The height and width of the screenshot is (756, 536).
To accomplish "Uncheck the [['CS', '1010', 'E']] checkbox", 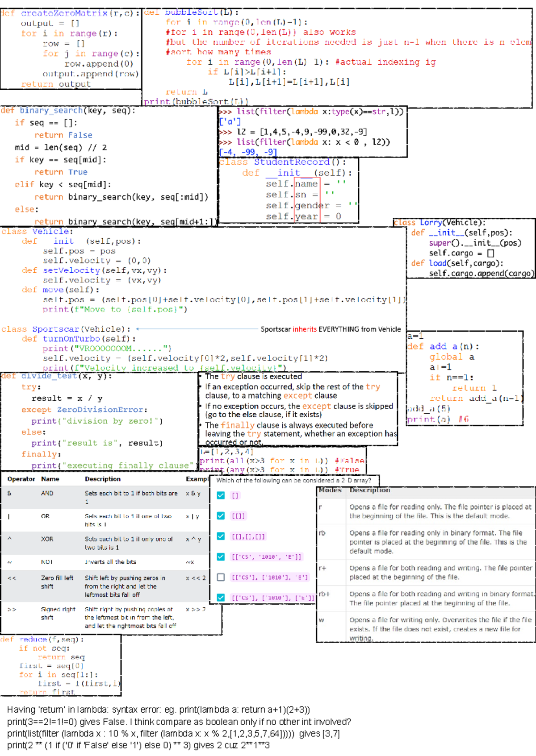I will [x=221, y=557].
